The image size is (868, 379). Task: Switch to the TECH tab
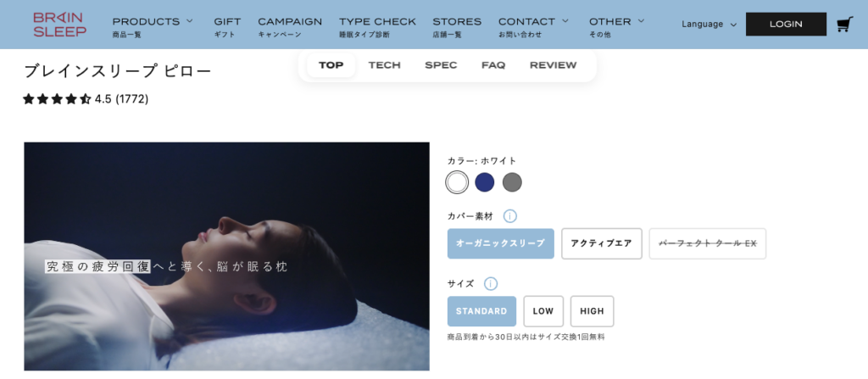pos(384,65)
